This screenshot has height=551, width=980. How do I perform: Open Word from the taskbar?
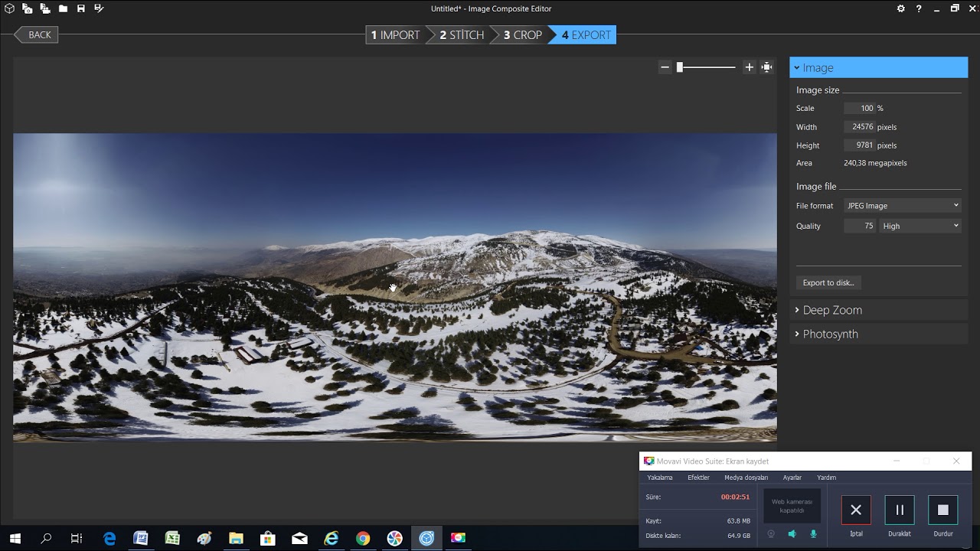click(x=141, y=538)
